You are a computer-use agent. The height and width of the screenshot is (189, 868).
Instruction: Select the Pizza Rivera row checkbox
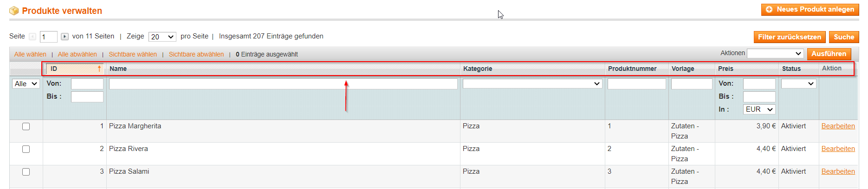tap(26, 149)
